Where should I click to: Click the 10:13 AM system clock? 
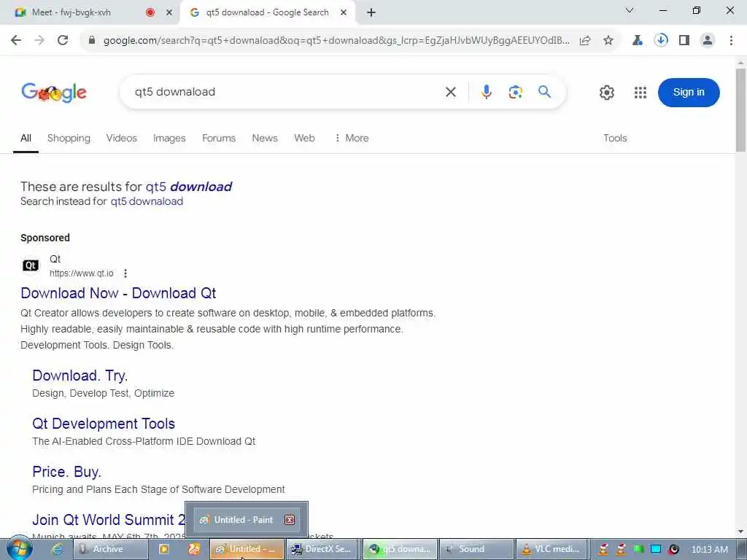click(x=709, y=550)
